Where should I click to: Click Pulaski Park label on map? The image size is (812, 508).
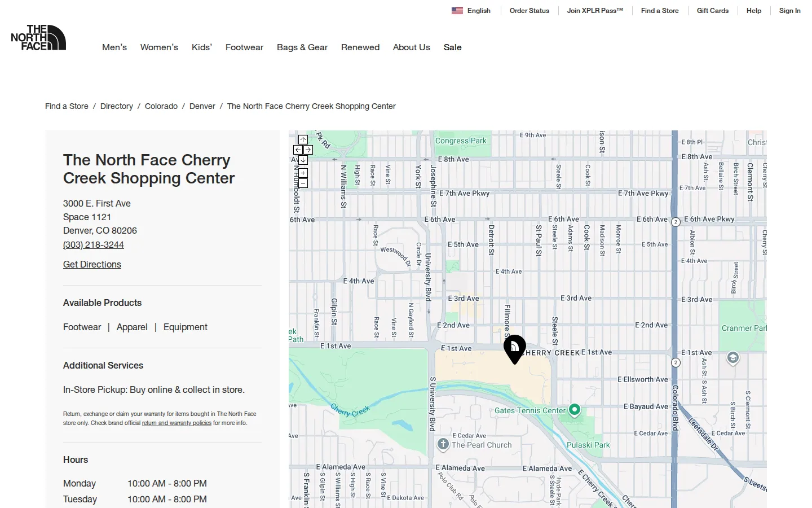(x=588, y=445)
